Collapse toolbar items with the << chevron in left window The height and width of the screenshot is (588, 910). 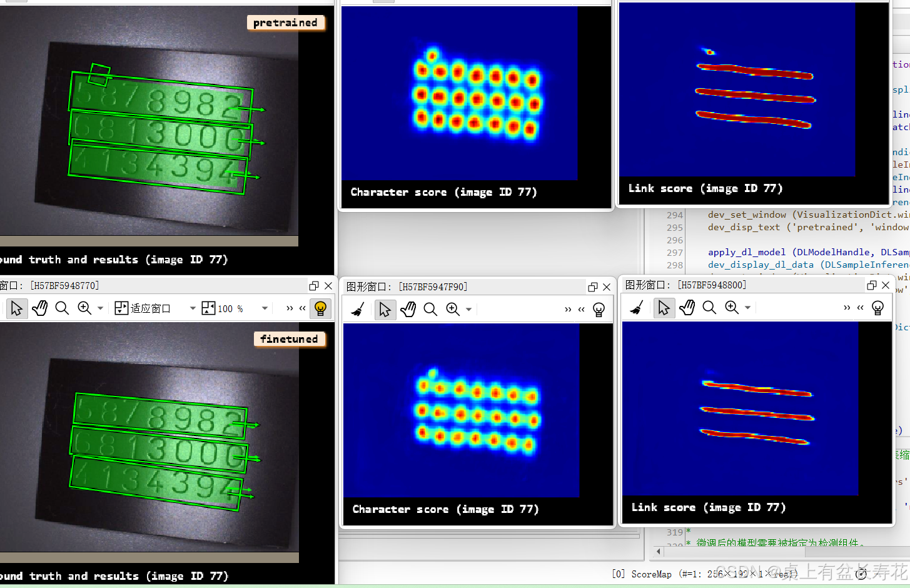pyautogui.click(x=301, y=308)
